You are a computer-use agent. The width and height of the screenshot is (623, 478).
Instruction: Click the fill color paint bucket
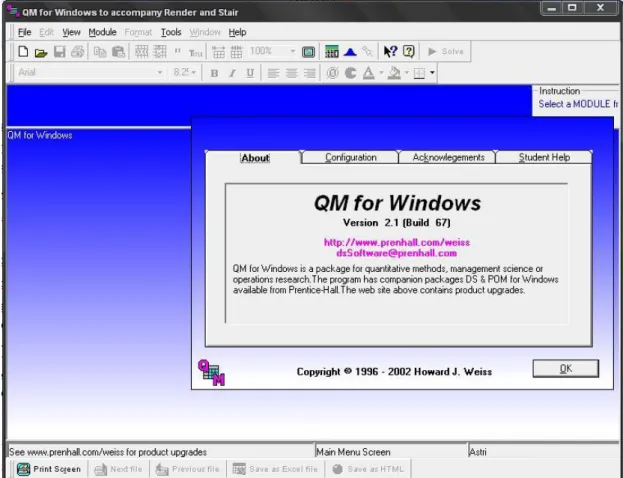394,73
